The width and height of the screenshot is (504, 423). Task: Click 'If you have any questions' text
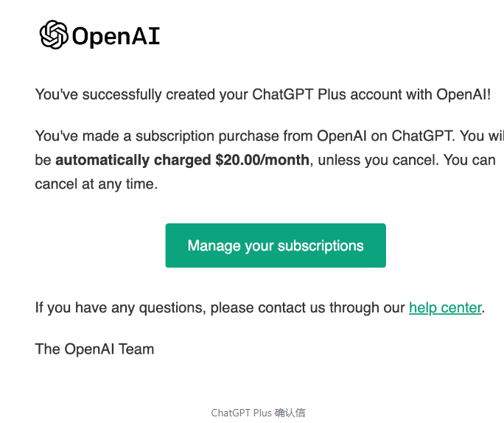(x=118, y=307)
